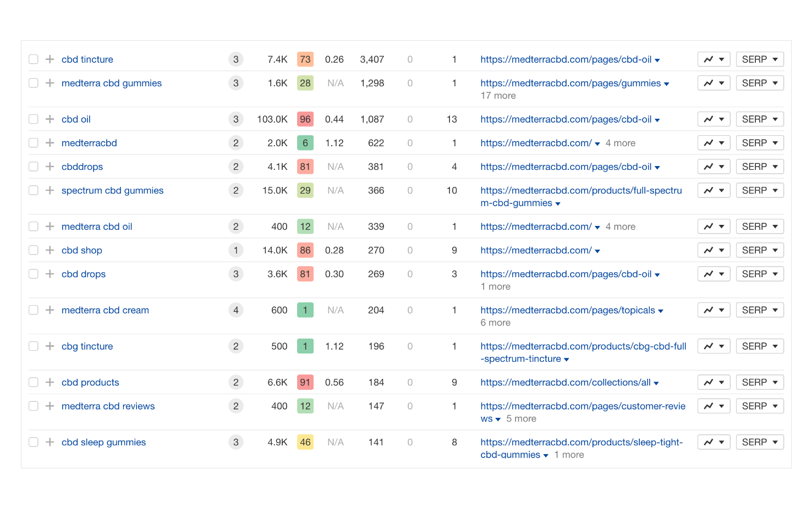Viewport: 812px width, 508px height.
Task: Check the medterracbd row checkbox
Action: click(x=34, y=143)
